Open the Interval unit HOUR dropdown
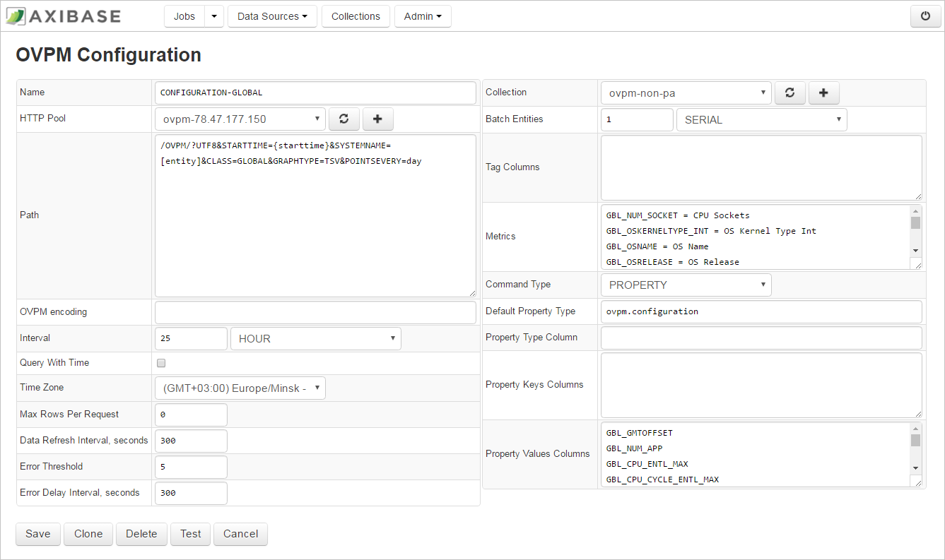 tap(316, 339)
